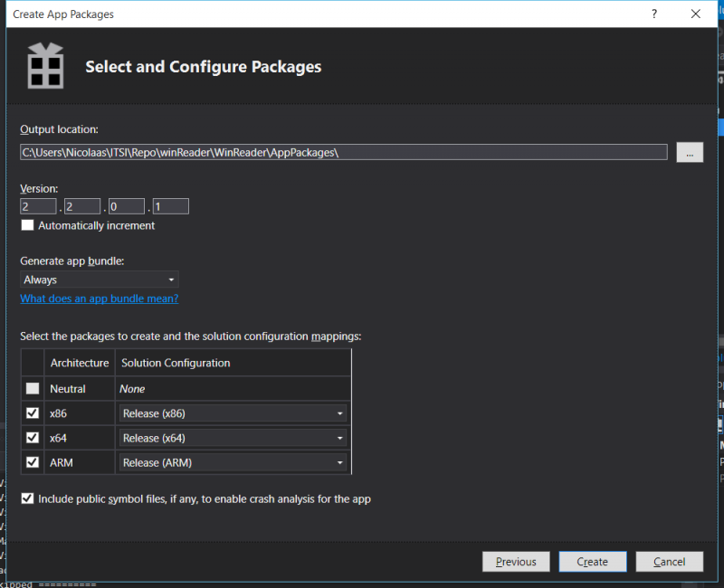Click the build version number field

click(x=127, y=206)
